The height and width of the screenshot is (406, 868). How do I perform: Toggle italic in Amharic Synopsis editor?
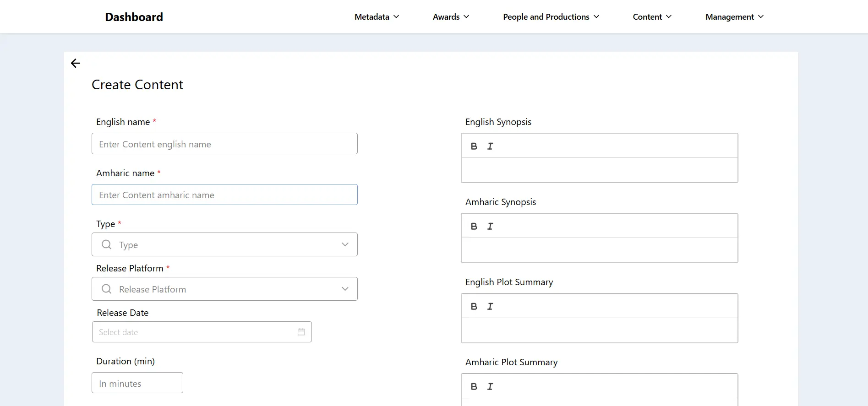tap(490, 226)
